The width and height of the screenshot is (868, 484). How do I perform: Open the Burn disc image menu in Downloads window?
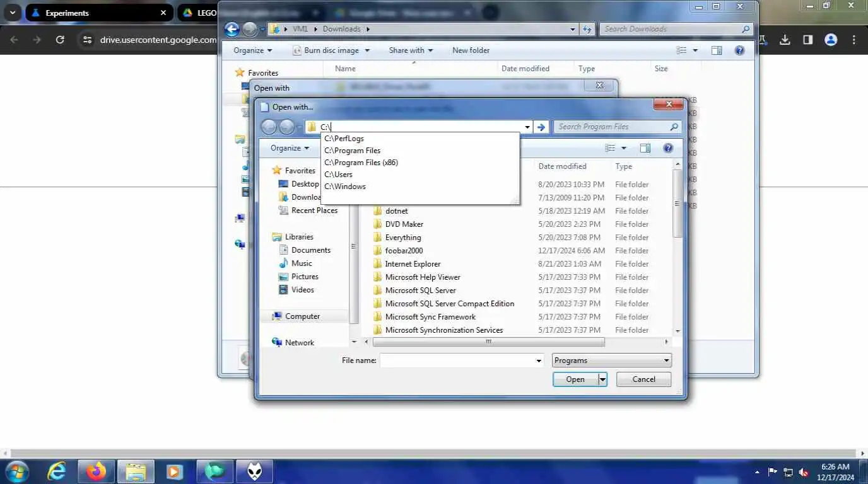point(331,50)
